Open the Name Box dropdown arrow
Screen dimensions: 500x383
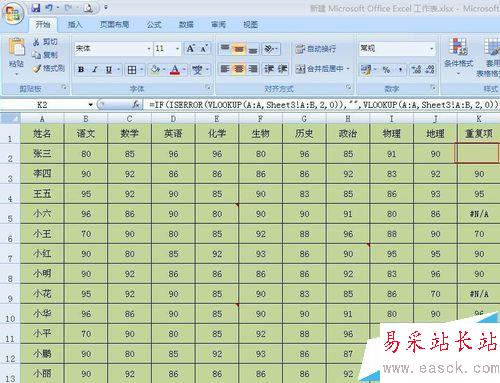coord(90,105)
